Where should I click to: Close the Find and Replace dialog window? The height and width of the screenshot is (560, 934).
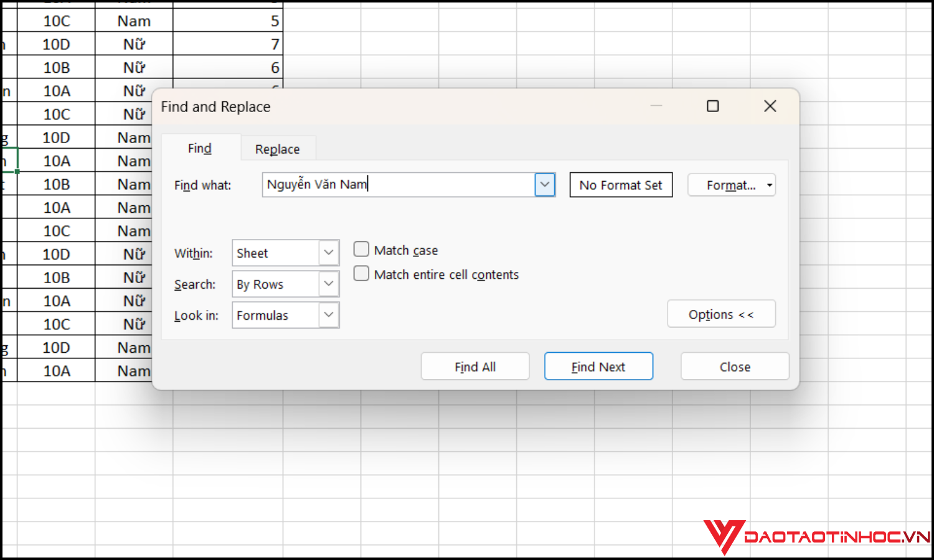pyautogui.click(x=770, y=106)
